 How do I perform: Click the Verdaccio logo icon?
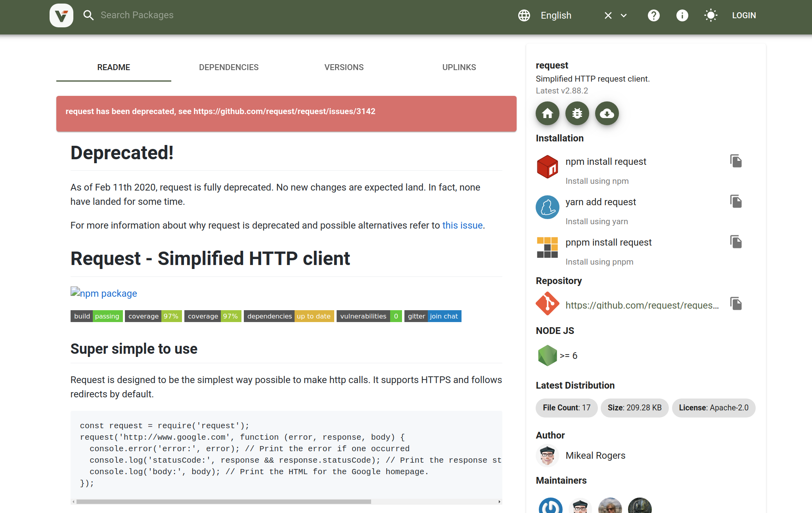(x=61, y=15)
